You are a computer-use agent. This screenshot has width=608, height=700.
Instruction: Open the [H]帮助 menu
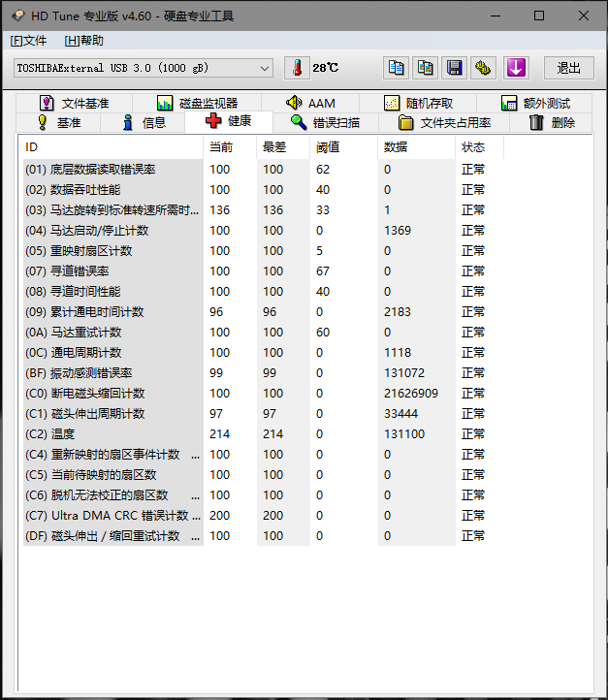[x=84, y=41]
